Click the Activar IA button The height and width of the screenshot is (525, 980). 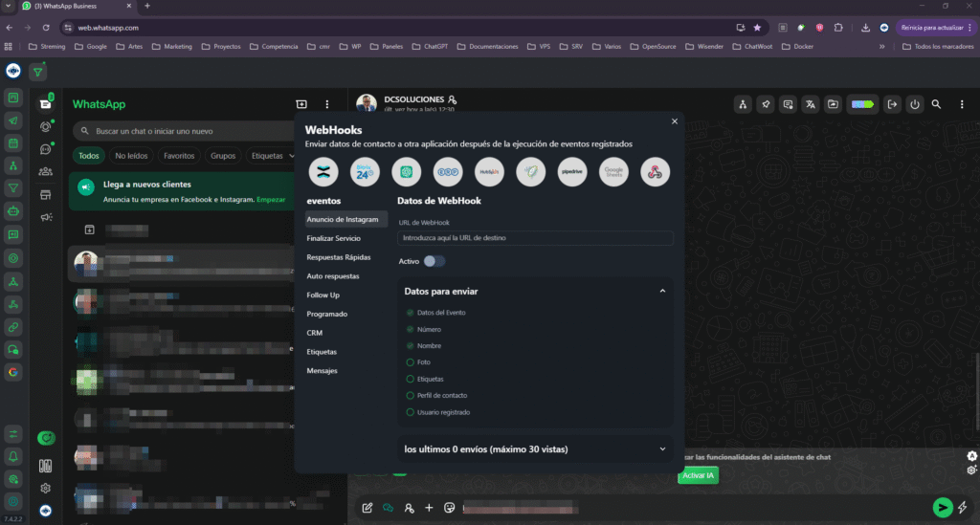(698, 475)
